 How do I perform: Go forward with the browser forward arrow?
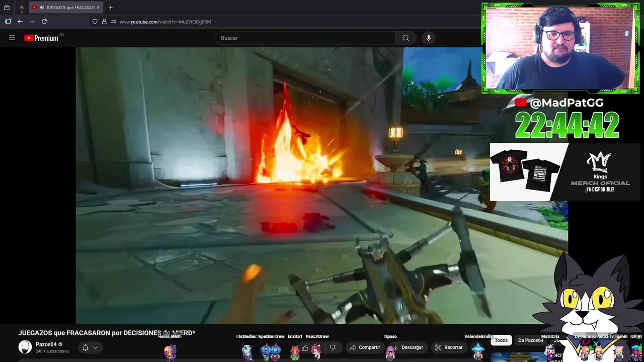point(32,22)
